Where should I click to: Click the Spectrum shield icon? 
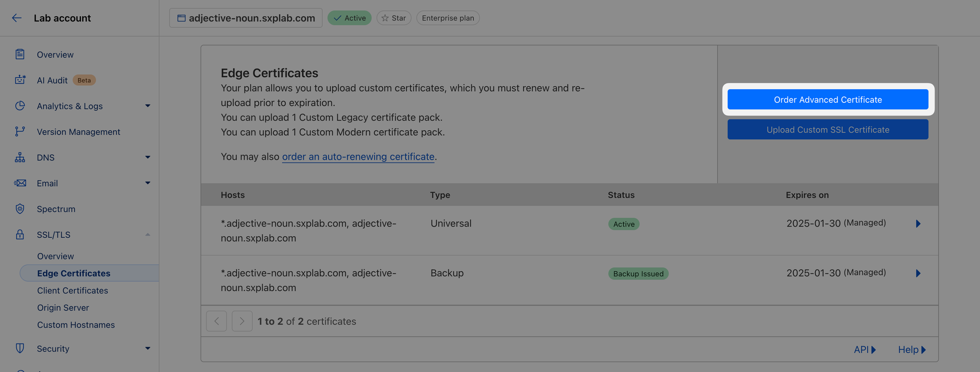[x=20, y=209]
